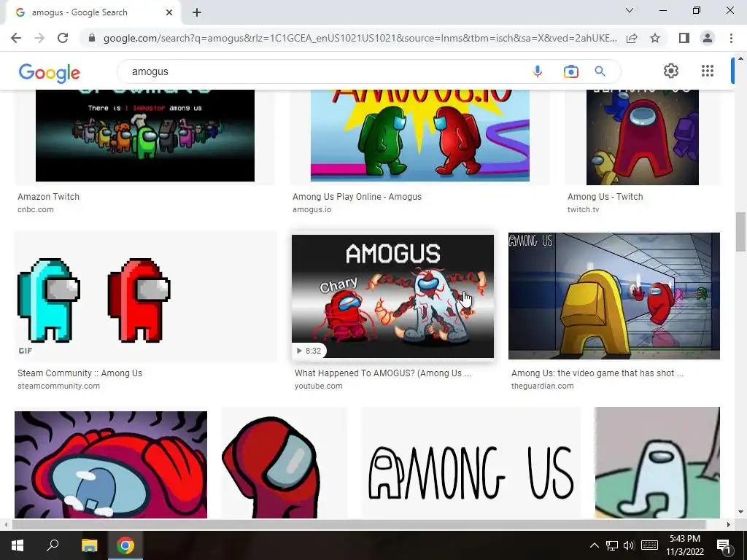This screenshot has width=747, height=560.
Task: Click Chrome icon in taskbar
Action: click(125, 545)
